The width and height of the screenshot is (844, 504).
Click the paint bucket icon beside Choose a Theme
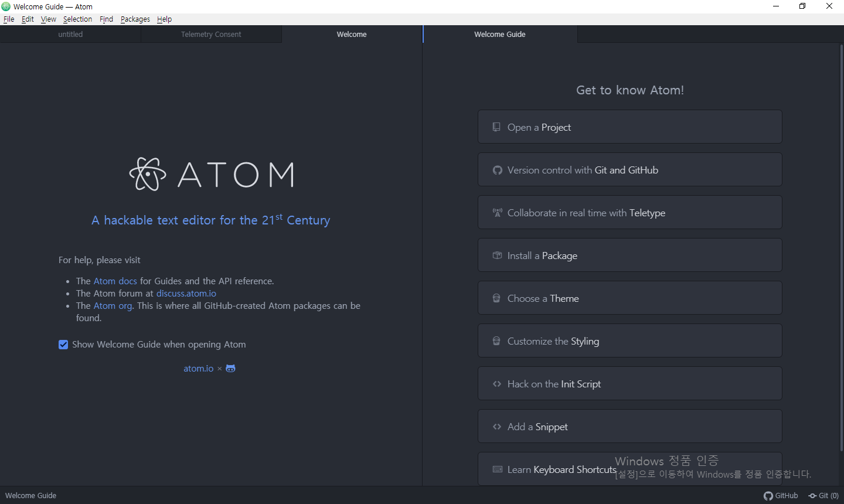[x=496, y=298]
